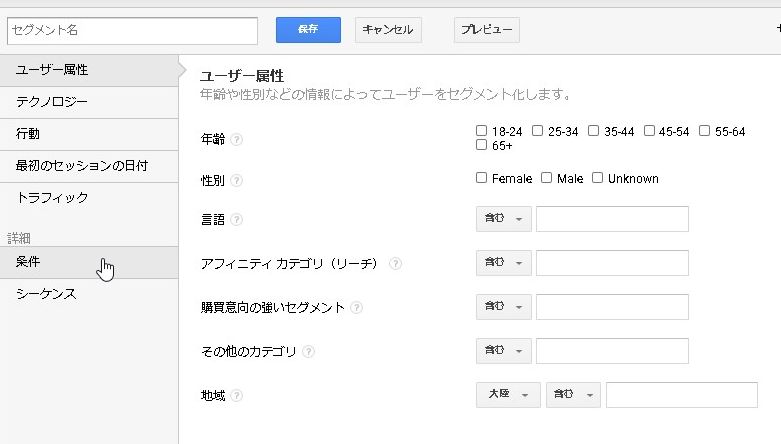Open help for アフィニティ カテゴリ (リーチ)
Image resolution: width=781 pixels, height=444 pixels.
click(395, 264)
